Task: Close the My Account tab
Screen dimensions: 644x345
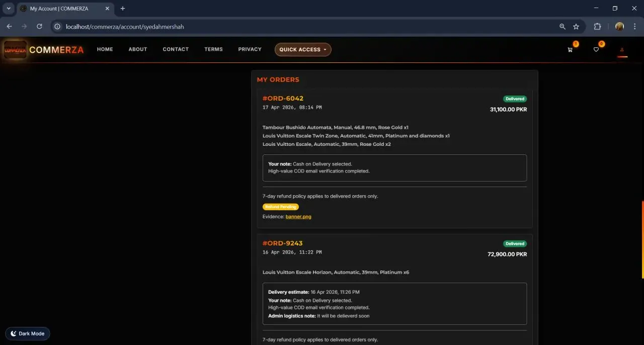Action: [107, 9]
